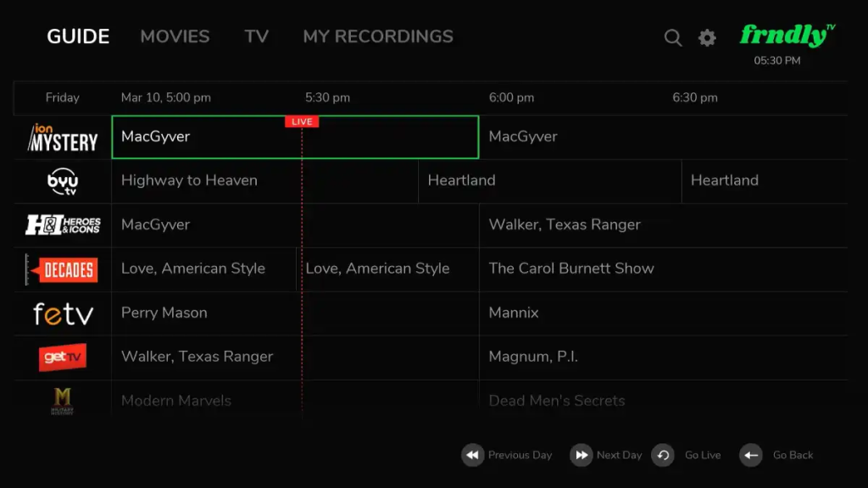Open the MY RECORDINGS tab
868x488 pixels.
pos(378,36)
